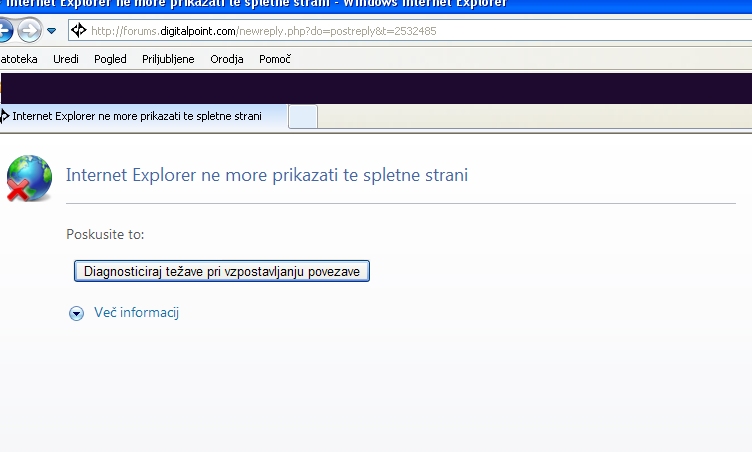
Task: Click the 'Več informacij' link
Action: 137,312
